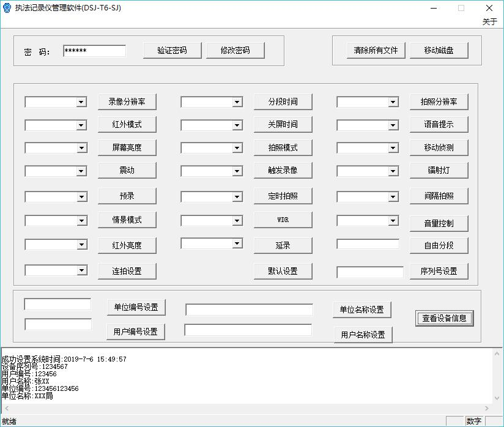Screen dimensions: 504x427
Task: Click the input box beside 自由分段
Action: coord(368,244)
